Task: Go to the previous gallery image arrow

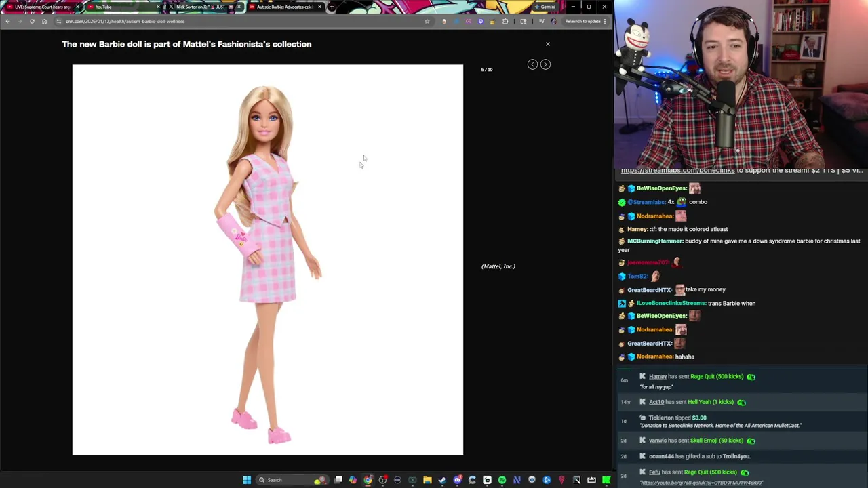Action: point(532,64)
